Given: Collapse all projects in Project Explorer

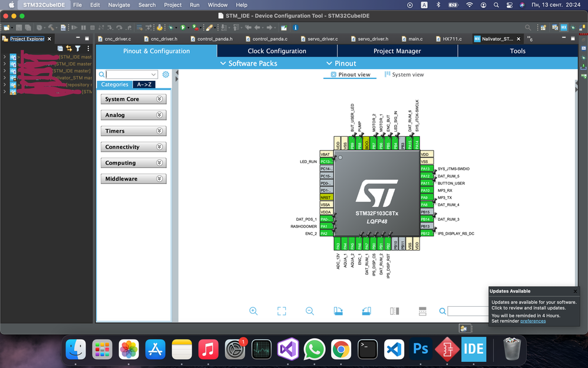Looking at the screenshot, I should click(60, 48).
